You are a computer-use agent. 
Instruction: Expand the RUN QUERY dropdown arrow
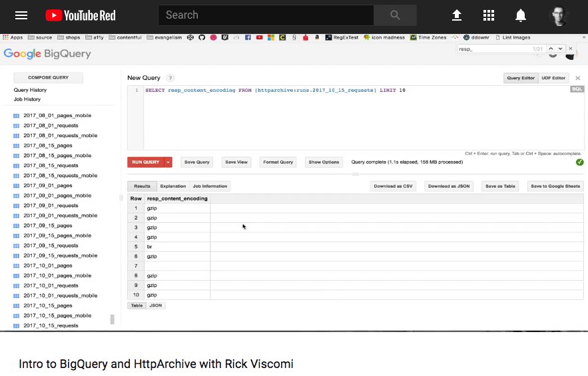point(168,162)
